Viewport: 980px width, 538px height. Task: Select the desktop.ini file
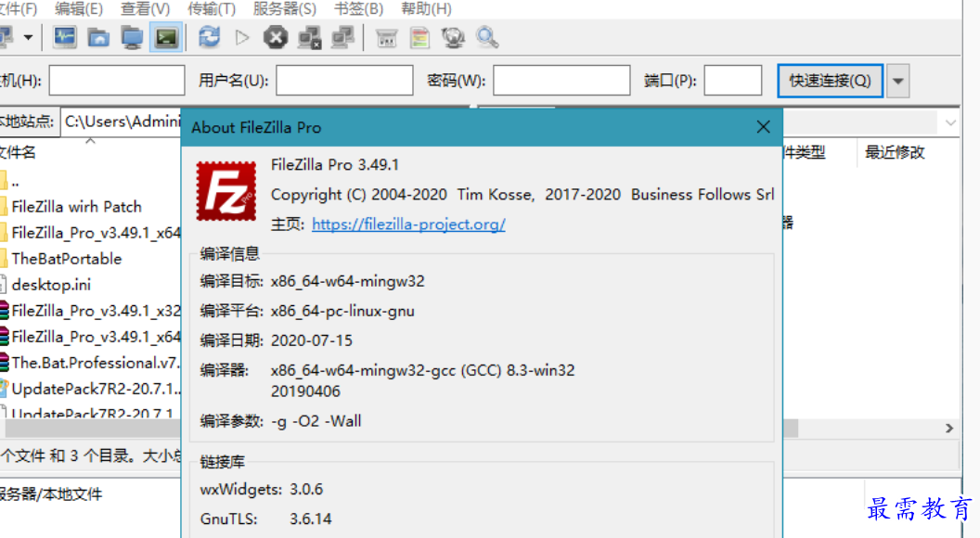[x=51, y=285]
